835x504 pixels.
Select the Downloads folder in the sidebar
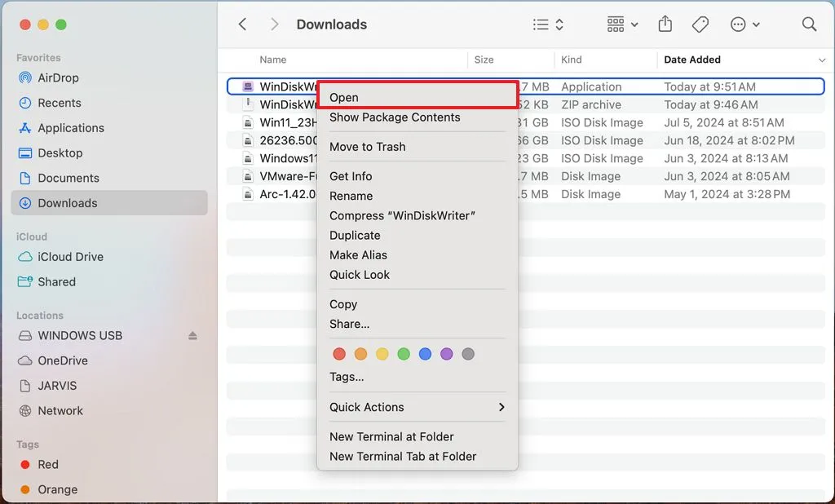[68, 202]
